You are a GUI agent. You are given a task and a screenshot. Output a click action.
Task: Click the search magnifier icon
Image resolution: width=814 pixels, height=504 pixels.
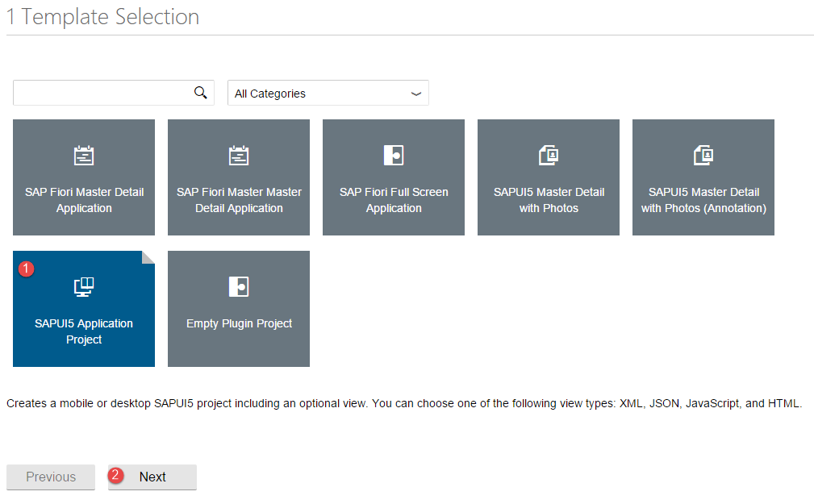pyautogui.click(x=200, y=93)
